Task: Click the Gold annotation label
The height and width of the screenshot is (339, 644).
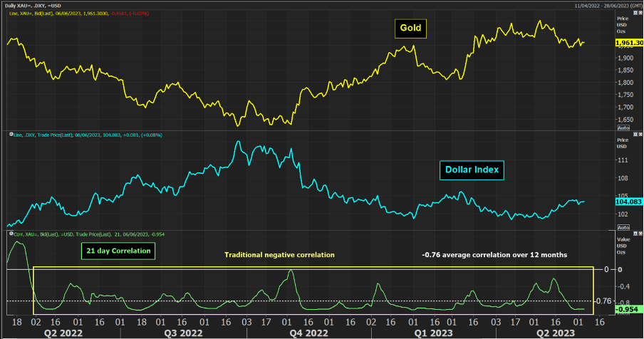Action: coord(411,28)
